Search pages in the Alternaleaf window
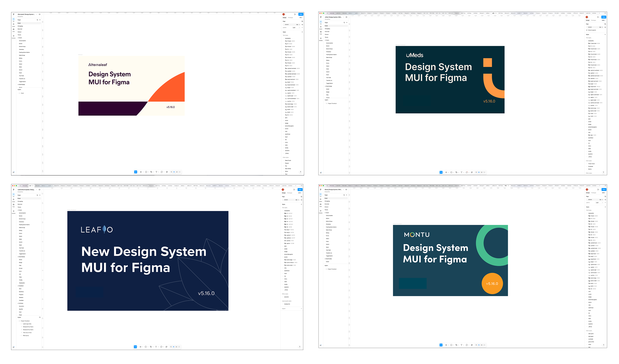 [x=37, y=20]
